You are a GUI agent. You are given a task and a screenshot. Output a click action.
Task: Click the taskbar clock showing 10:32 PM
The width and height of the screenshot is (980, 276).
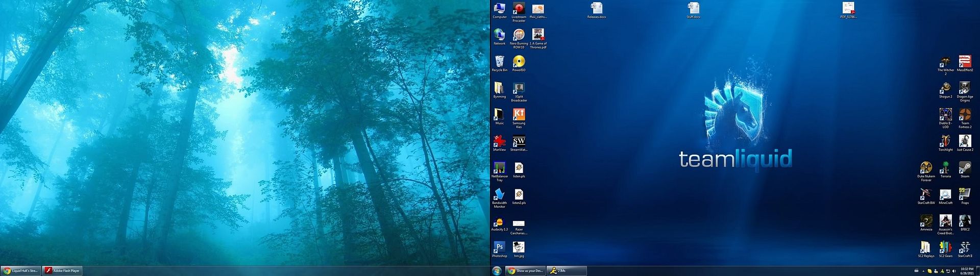(967, 270)
